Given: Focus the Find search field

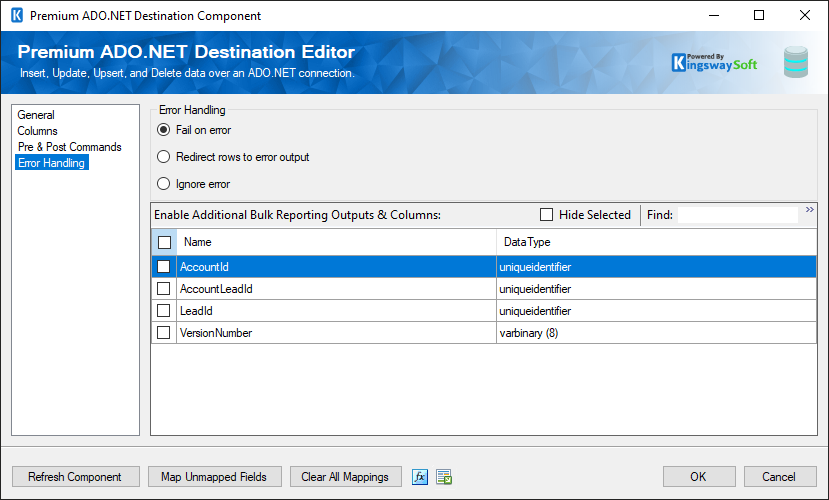Looking at the screenshot, I should point(738,215).
